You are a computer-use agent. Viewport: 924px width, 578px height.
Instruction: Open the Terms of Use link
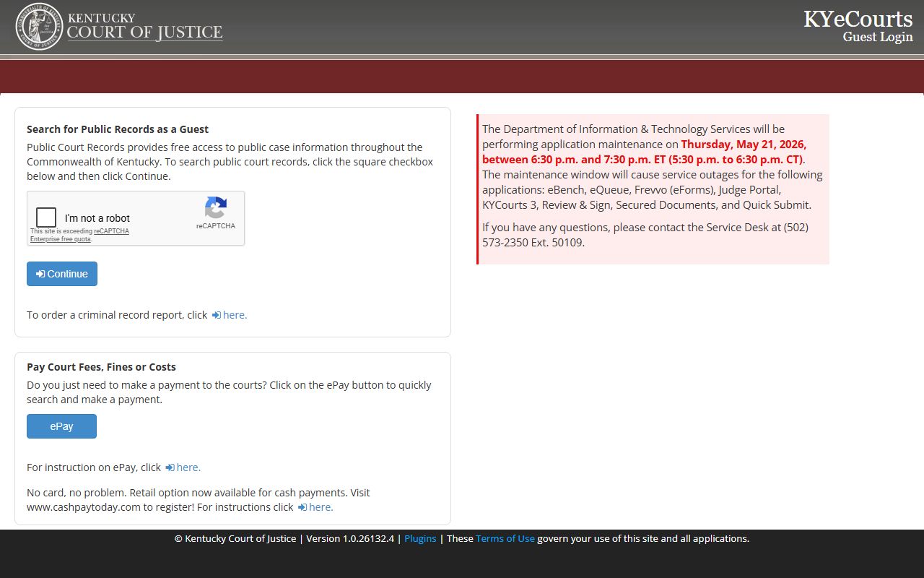[x=505, y=538]
